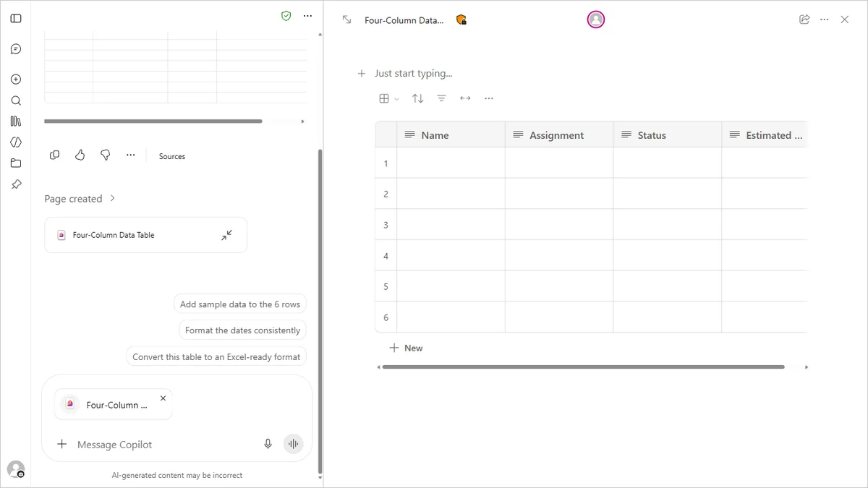Select the Status column header
The height and width of the screenshot is (488, 868).
[668, 135]
